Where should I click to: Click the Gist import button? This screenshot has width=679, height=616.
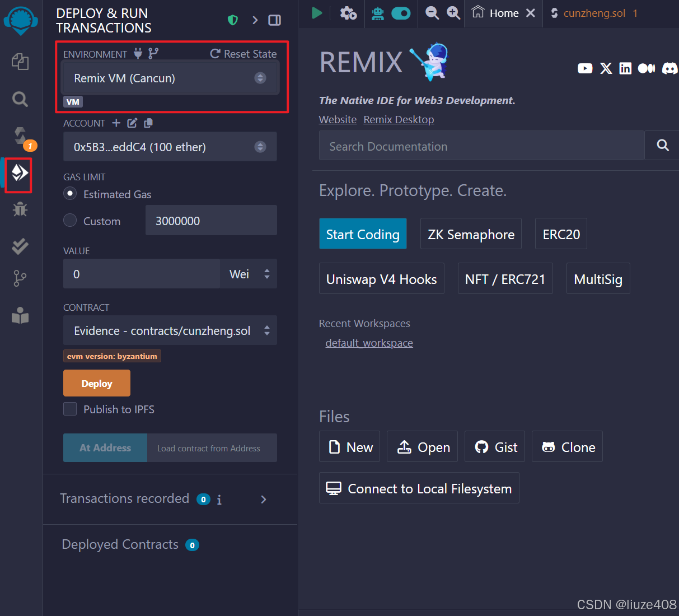[x=494, y=446]
